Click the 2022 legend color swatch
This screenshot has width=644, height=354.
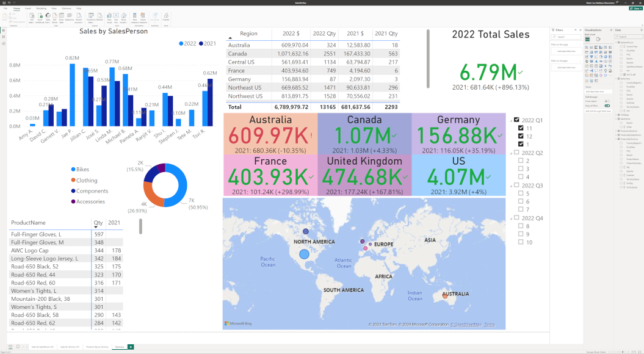181,43
